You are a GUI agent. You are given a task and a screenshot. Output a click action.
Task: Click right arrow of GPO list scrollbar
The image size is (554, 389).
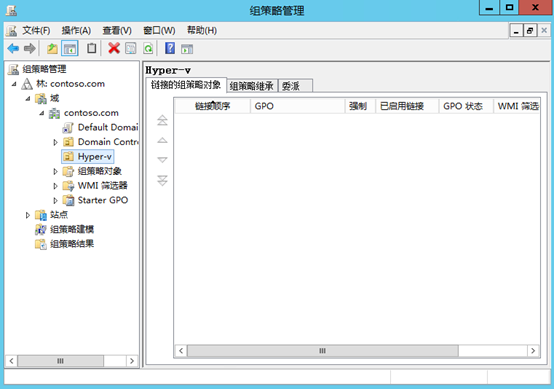[533, 351]
